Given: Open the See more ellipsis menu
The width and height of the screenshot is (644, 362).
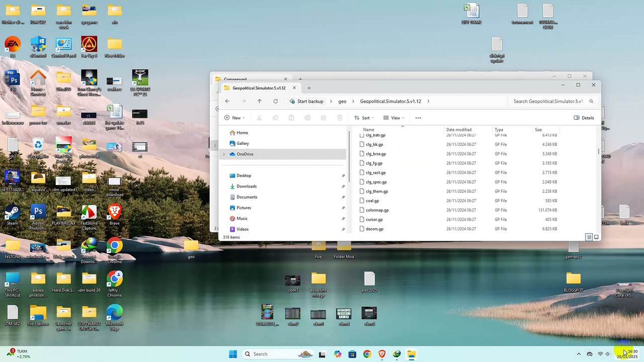Looking at the screenshot, I should click(x=418, y=118).
